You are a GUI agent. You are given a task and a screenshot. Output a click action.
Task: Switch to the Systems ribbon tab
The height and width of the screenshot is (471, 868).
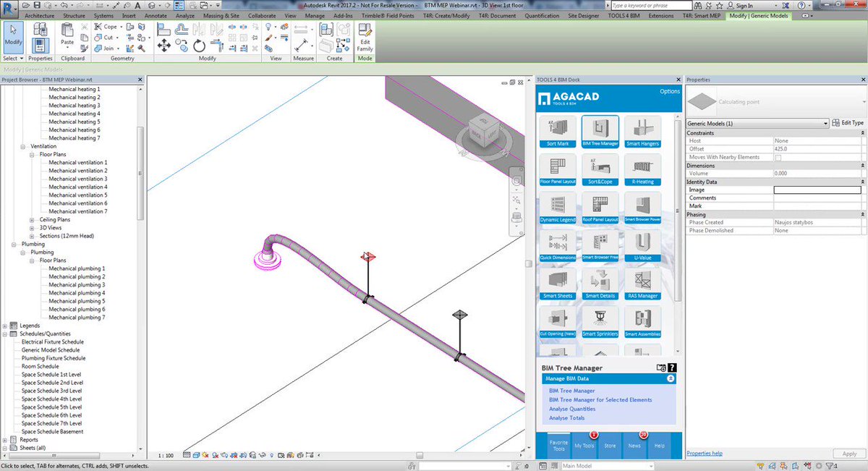(x=103, y=15)
